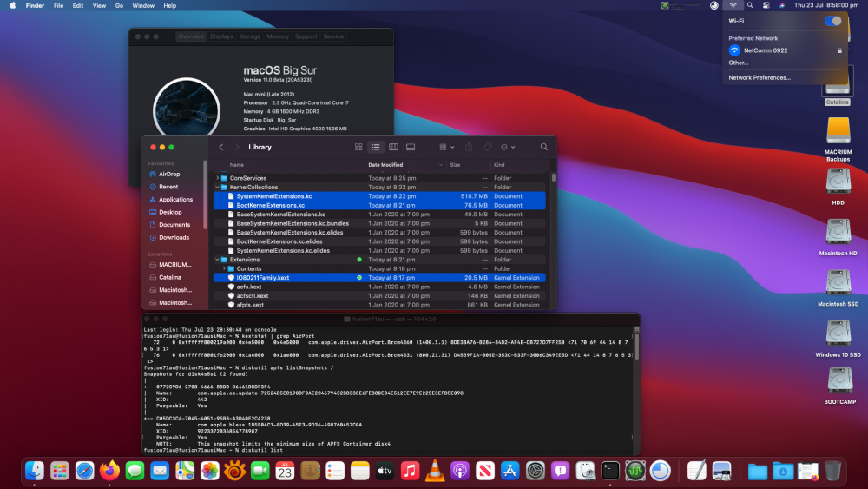Viewport: 868px width, 489px height.
Task: Switch Finder to list view
Action: (x=376, y=148)
